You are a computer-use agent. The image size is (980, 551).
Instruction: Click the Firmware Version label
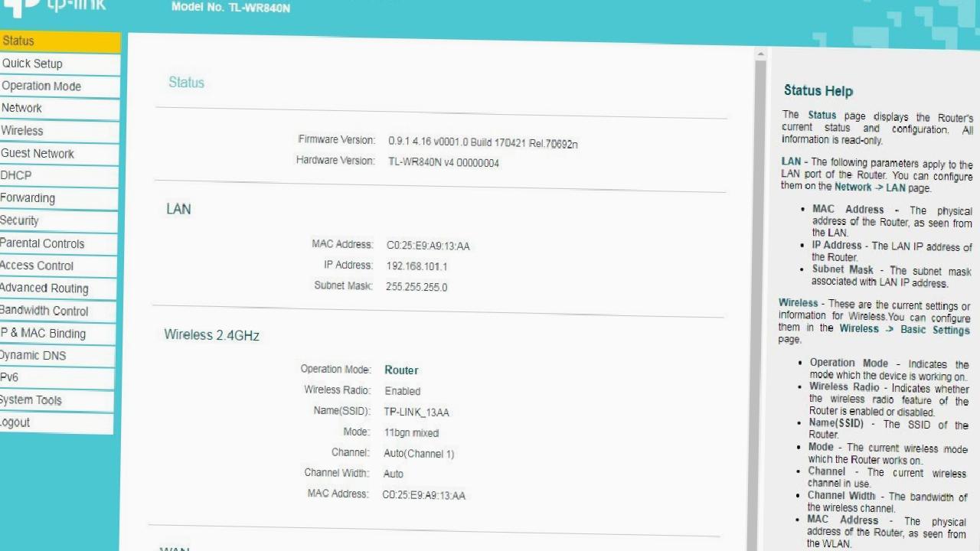click(337, 140)
